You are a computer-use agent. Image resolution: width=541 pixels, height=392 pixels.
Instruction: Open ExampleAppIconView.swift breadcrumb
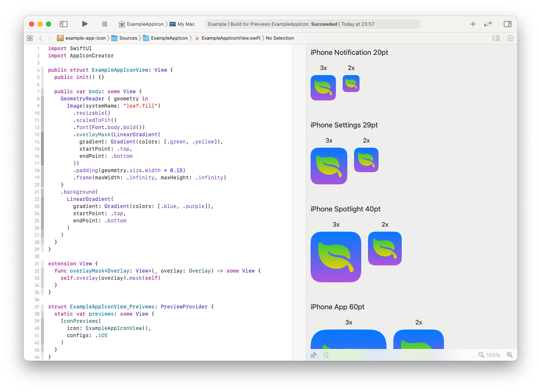click(227, 38)
